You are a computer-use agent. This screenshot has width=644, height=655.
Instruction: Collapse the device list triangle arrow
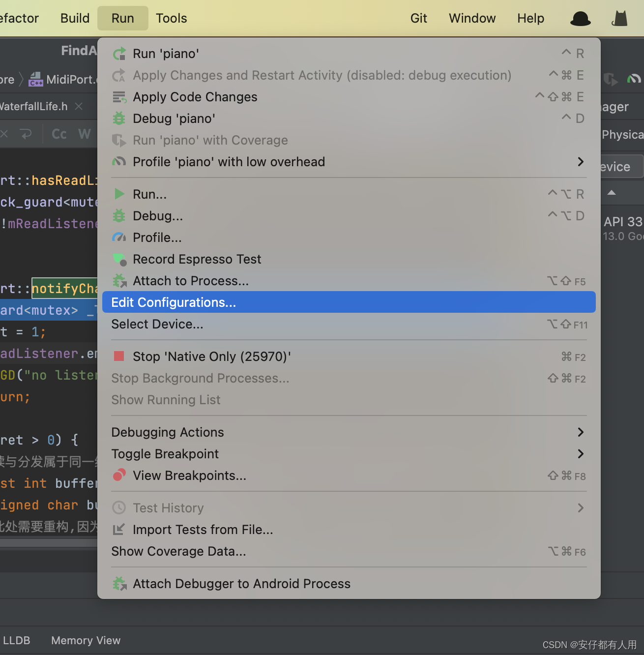(612, 193)
